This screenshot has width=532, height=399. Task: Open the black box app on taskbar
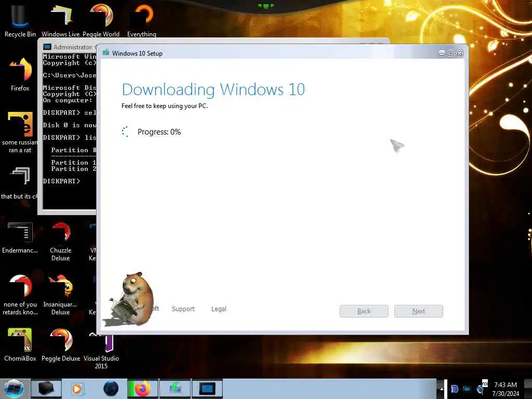46,389
